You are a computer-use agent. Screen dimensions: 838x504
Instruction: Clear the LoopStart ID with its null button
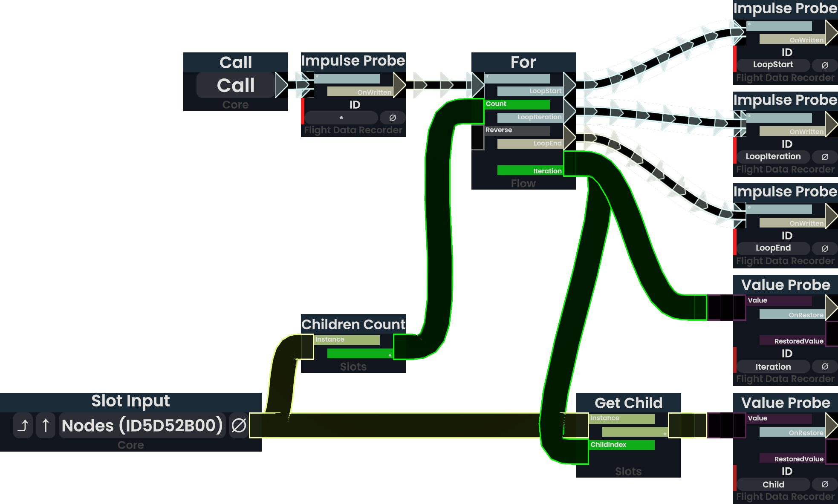[x=825, y=65]
